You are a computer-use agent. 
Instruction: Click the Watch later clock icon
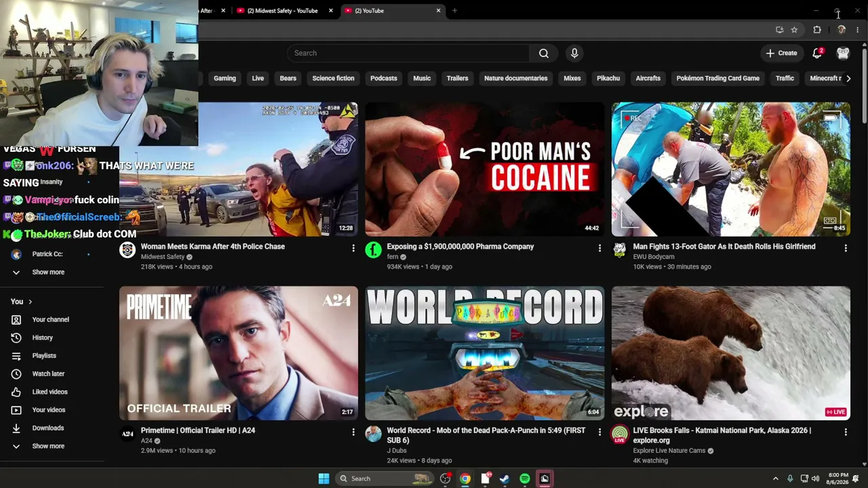[x=16, y=373]
